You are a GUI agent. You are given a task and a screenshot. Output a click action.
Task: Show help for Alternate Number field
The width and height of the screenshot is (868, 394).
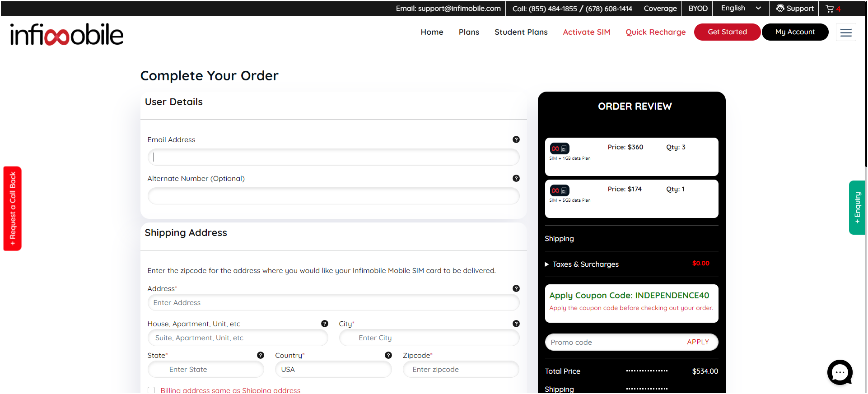click(516, 178)
